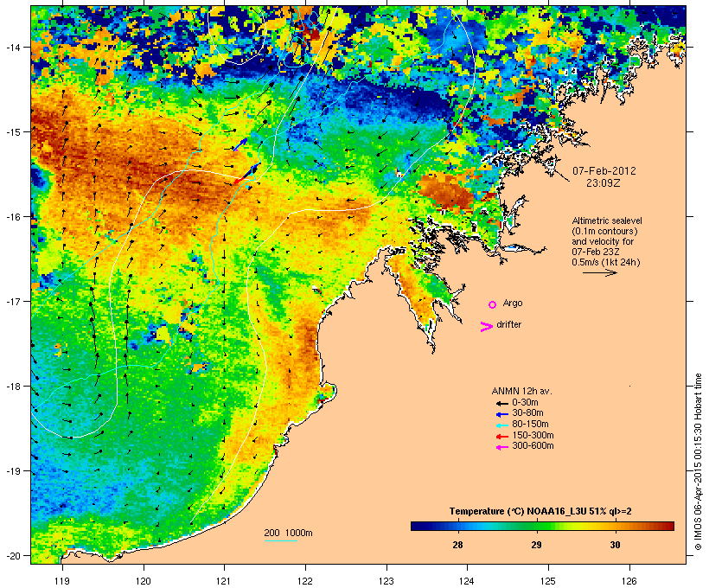Click the 30 value on the color bar
709x588 pixels.
615,545
